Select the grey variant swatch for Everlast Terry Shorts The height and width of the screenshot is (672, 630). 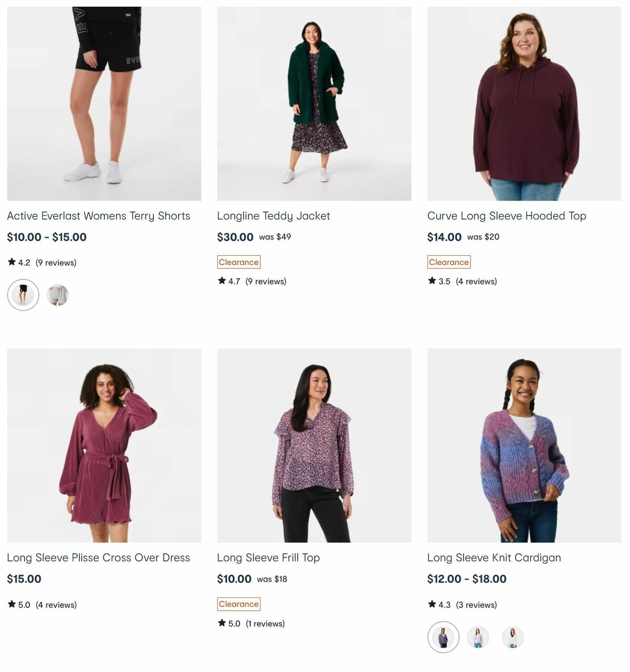point(58,295)
